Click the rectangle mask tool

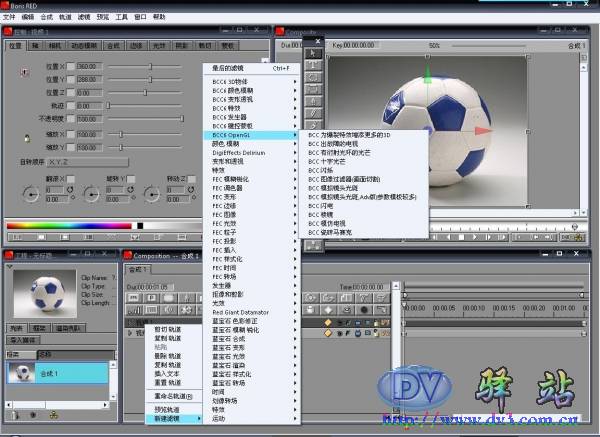pos(313,89)
